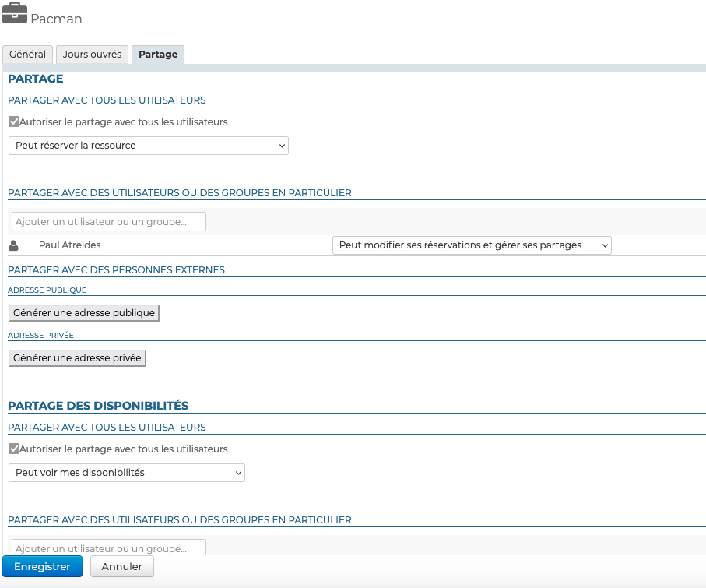Focus the add user field above Paul Atreides

pyautogui.click(x=109, y=222)
